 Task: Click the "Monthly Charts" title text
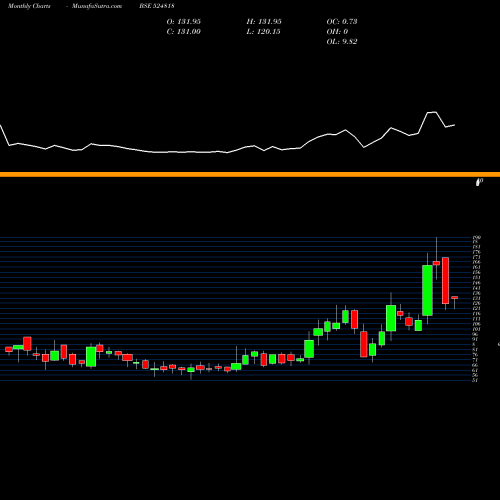coord(29,6)
